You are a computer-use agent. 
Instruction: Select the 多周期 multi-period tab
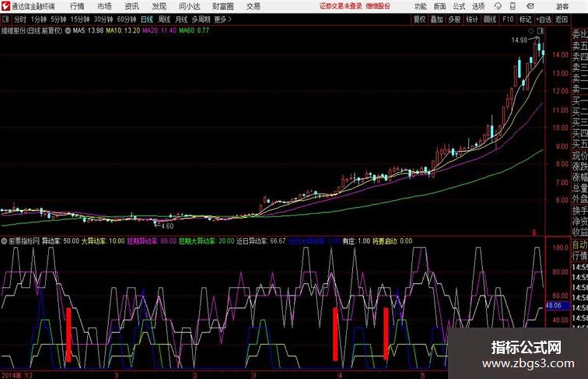[x=201, y=19]
